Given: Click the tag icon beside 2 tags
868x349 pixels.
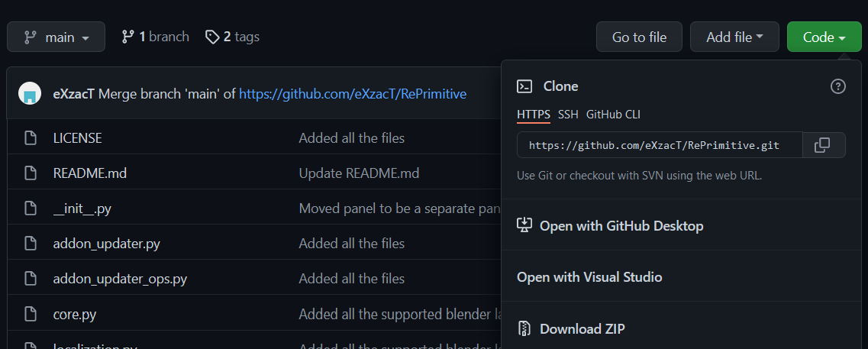Looking at the screenshot, I should coord(212,37).
